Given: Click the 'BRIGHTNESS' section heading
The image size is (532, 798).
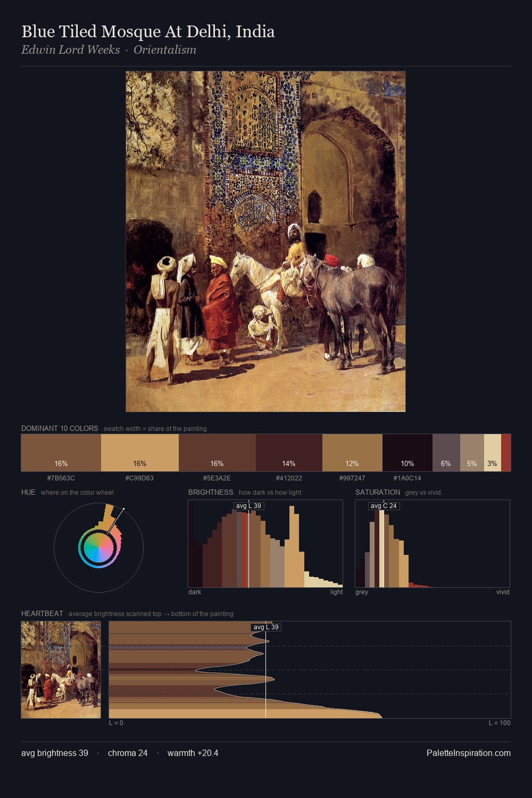Looking at the screenshot, I should pyautogui.click(x=211, y=492).
